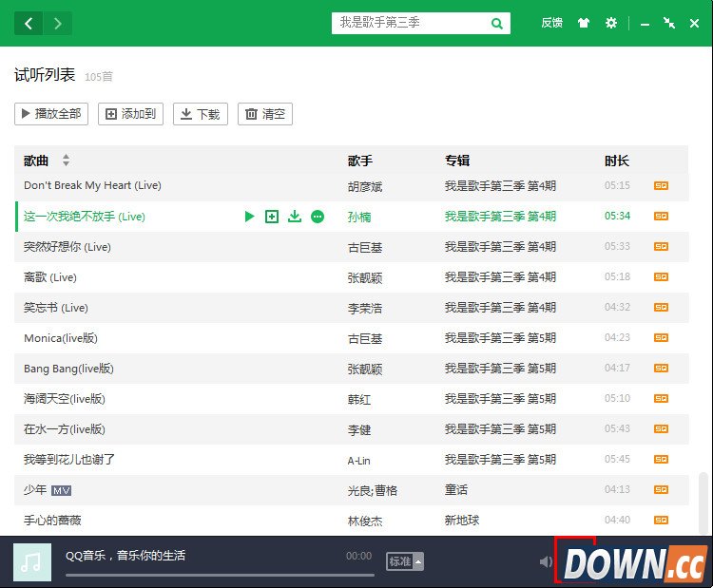
Task: Click SQ badge on 离歌 row
Action: [x=661, y=276]
